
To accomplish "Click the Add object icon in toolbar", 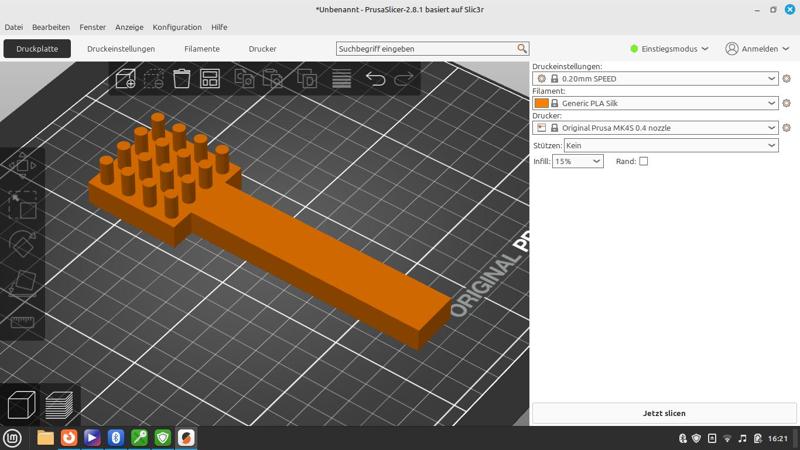I will coord(125,79).
